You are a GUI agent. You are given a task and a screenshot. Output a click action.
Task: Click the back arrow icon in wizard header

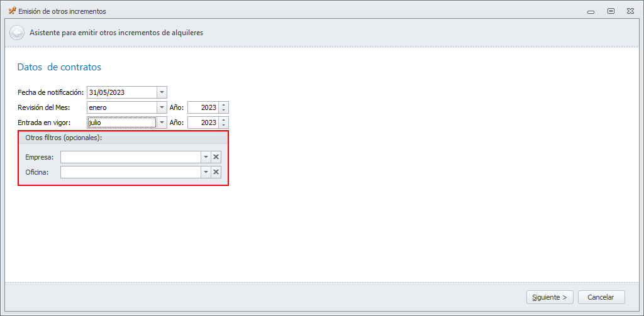tap(17, 33)
